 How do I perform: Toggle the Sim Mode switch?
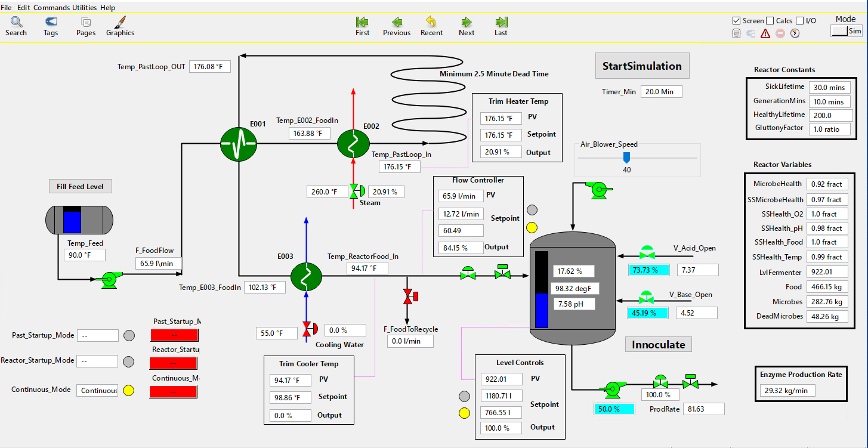pos(846,31)
